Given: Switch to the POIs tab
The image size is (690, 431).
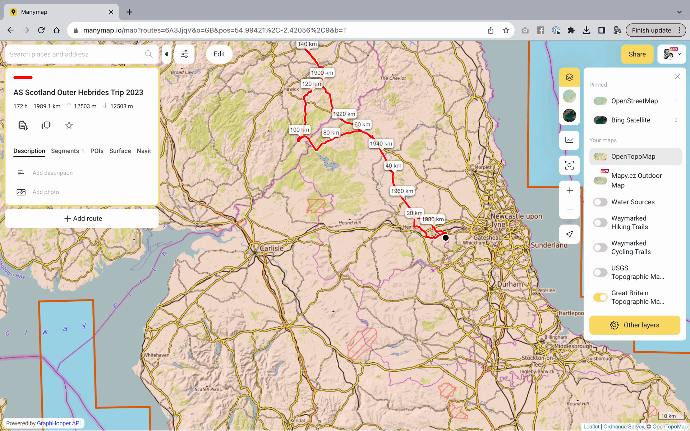Looking at the screenshot, I should [x=97, y=151].
